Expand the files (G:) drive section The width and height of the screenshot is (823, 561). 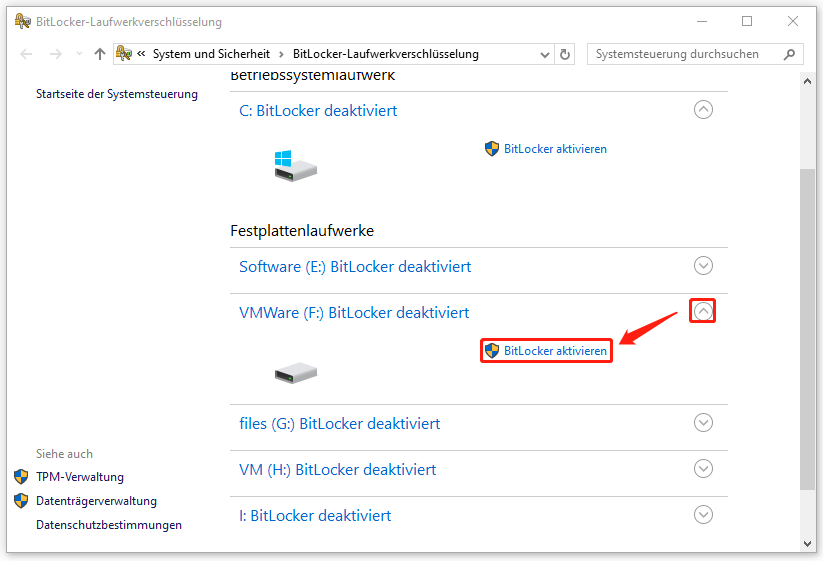pyautogui.click(x=703, y=422)
